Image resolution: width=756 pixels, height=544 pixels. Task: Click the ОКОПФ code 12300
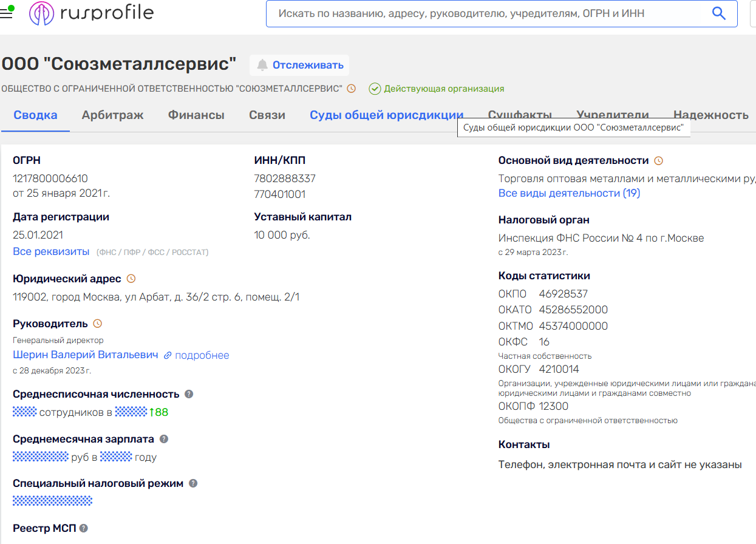click(554, 406)
